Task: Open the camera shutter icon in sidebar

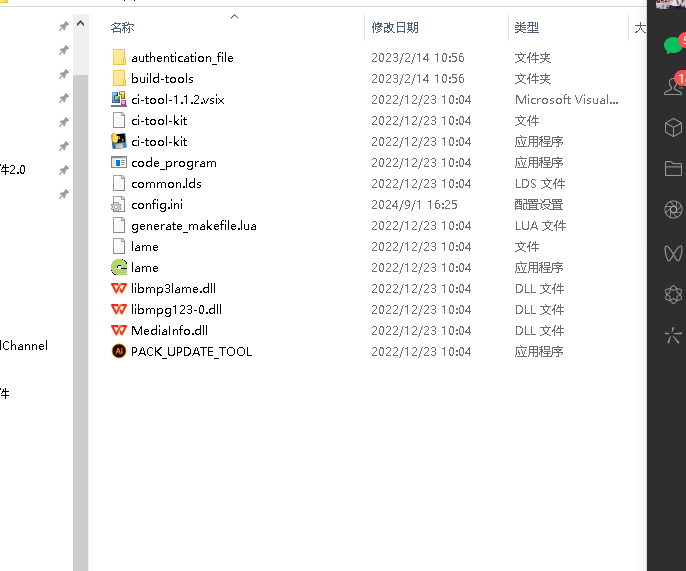Action: [673, 210]
